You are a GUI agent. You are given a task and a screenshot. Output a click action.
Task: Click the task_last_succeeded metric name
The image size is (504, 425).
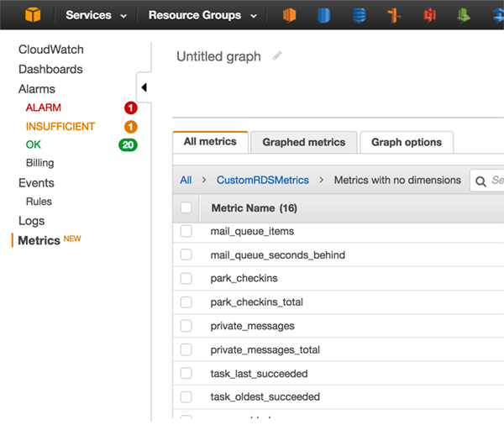click(x=259, y=374)
